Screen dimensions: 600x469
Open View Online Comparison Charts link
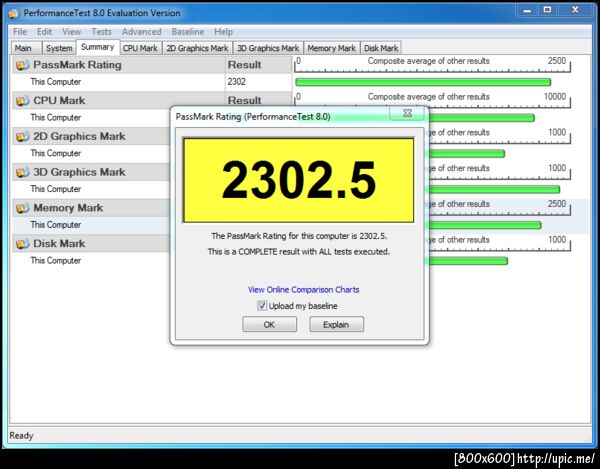click(x=303, y=290)
